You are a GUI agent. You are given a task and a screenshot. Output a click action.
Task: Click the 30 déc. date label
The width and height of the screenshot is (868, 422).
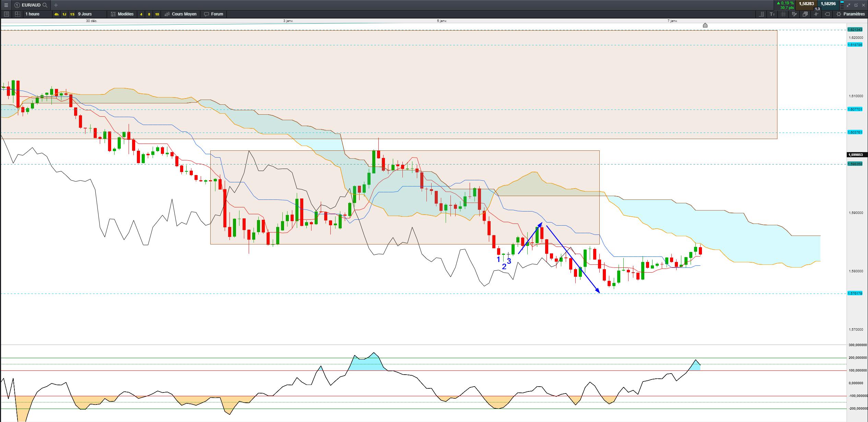coord(92,21)
